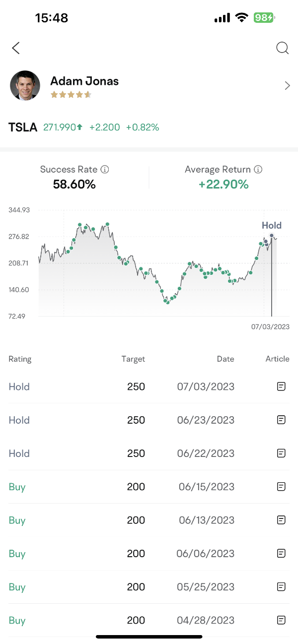Select the Hold marker on the chart

click(272, 236)
